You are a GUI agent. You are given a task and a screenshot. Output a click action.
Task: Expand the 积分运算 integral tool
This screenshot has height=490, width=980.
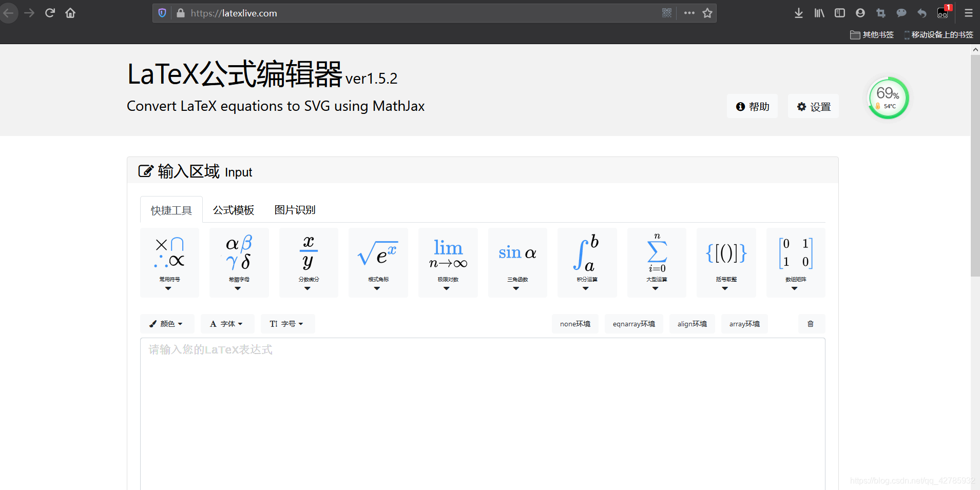(x=587, y=262)
